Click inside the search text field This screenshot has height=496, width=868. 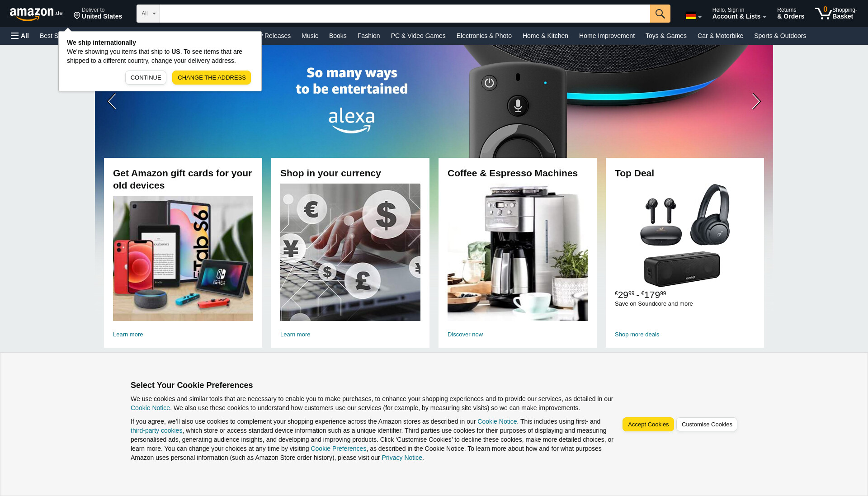coord(405,14)
